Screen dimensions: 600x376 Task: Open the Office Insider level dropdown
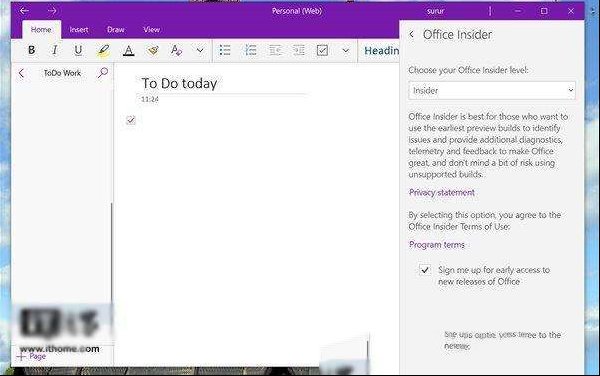[492, 91]
